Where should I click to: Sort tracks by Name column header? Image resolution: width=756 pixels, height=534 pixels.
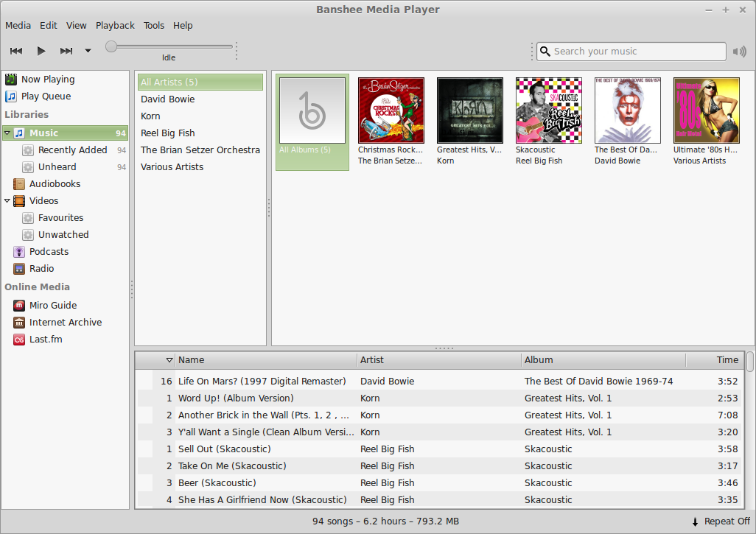(266, 360)
